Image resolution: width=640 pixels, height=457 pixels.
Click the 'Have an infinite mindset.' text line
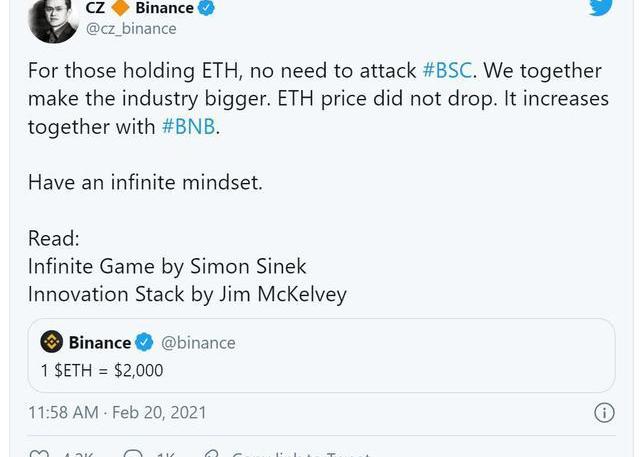pos(145,183)
